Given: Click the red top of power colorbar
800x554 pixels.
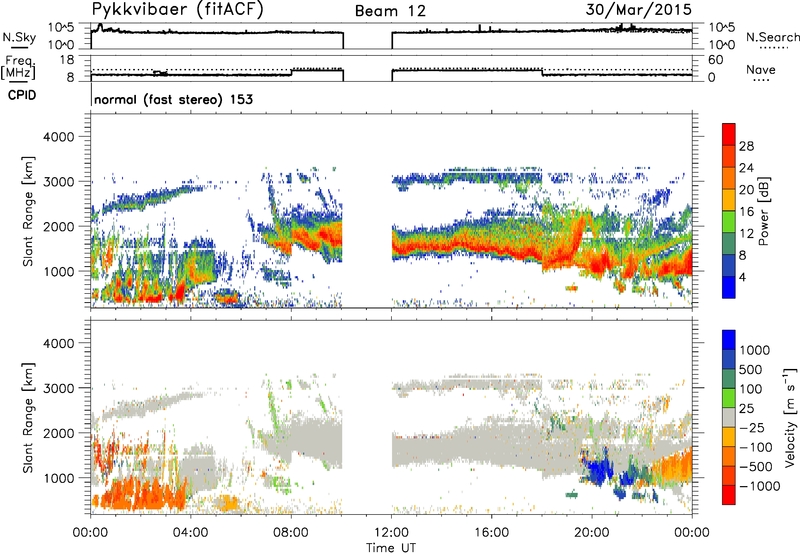Looking at the screenshot, I should click(729, 134).
